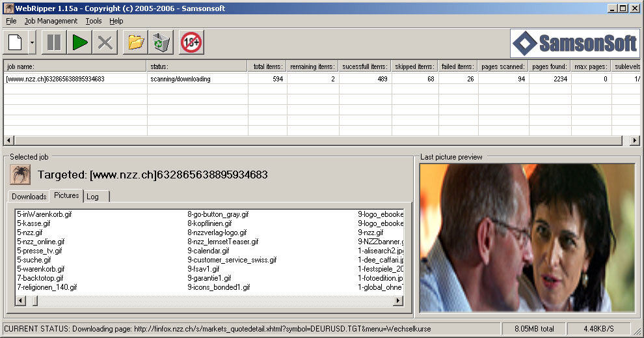The image size is (644, 338).
Task: Select 8-go-button_gray.gif in the list
Action: pyautogui.click(x=218, y=214)
